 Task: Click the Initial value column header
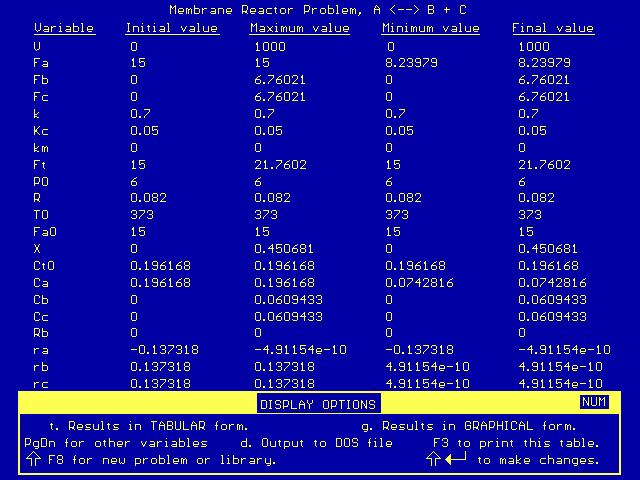coord(171,28)
